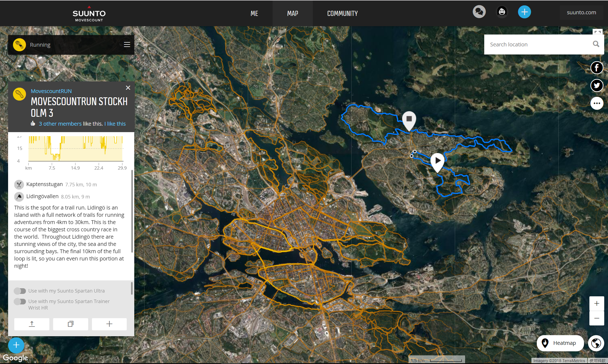Open the ME tab

point(254,13)
